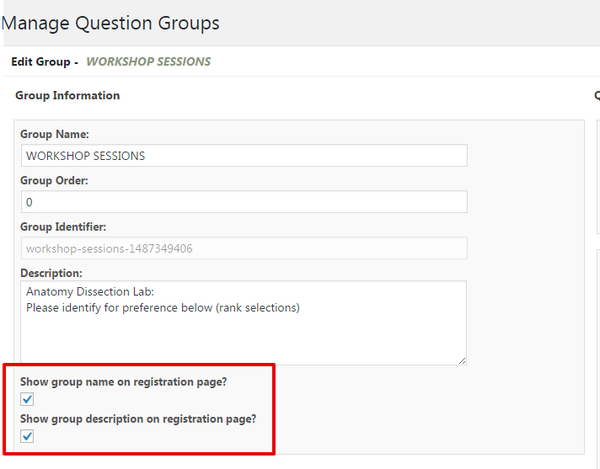Click the "Group Name:" label
Image resolution: width=600 pixels, height=469 pixels.
coord(55,134)
